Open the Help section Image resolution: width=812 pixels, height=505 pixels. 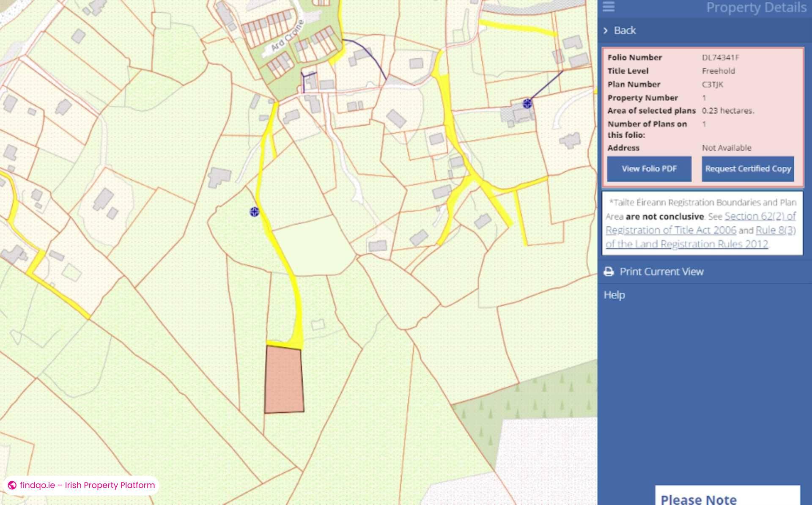pyautogui.click(x=614, y=294)
